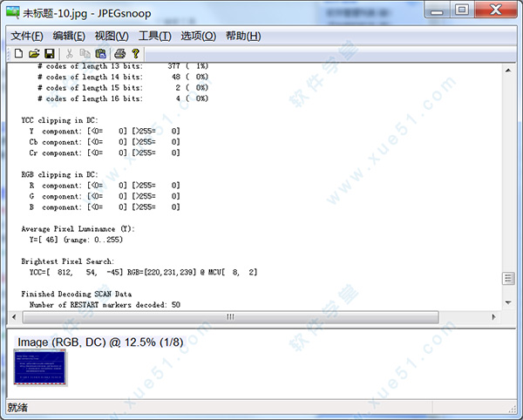Click the JPEGsnoop title bar app icon
523x420 pixels.
click(13, 13)
